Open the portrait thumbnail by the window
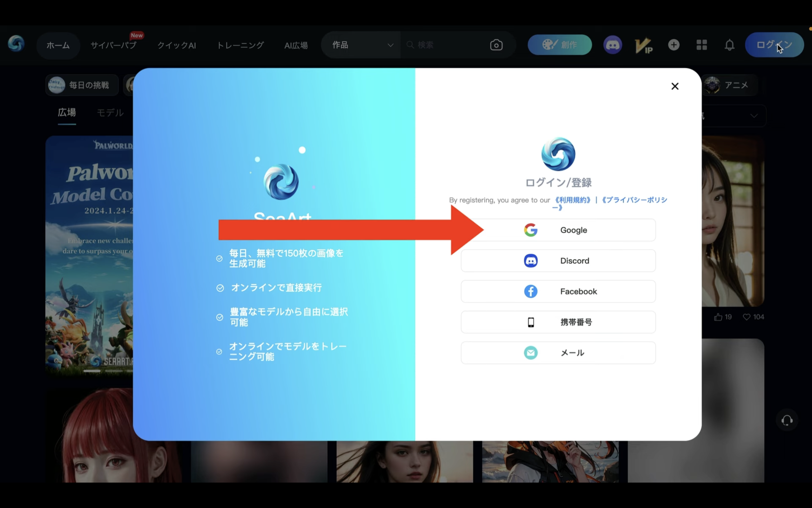Viewport: 812px width, 508px height. click(x=733, y=222)
